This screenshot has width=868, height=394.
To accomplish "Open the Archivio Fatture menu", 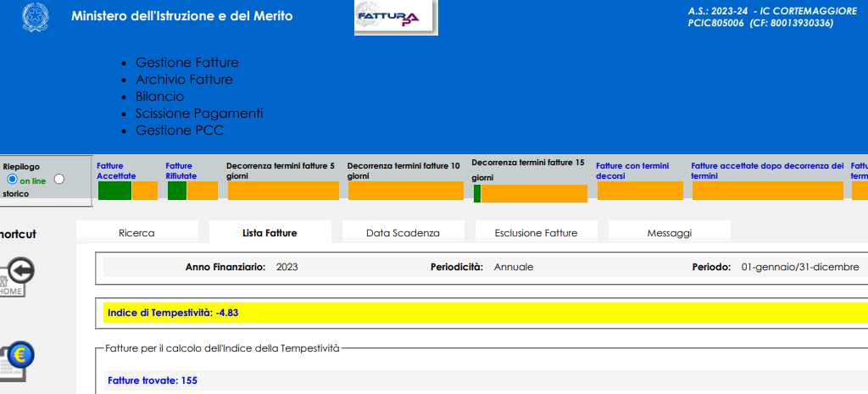I will pos(184,80).
